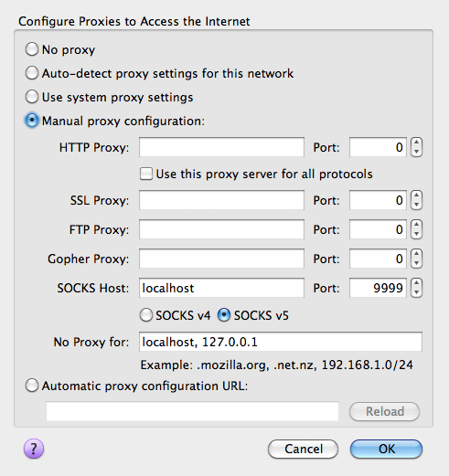The width and height of the screenshot is (449, 476).
Task: Increase SOCKS port with stepper up arrow
Action: (416, 283)
